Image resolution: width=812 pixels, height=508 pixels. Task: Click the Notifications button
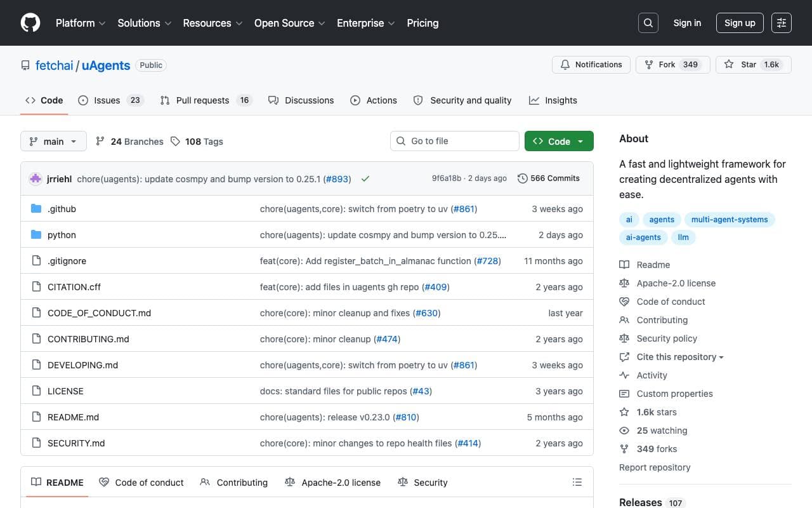591,65
